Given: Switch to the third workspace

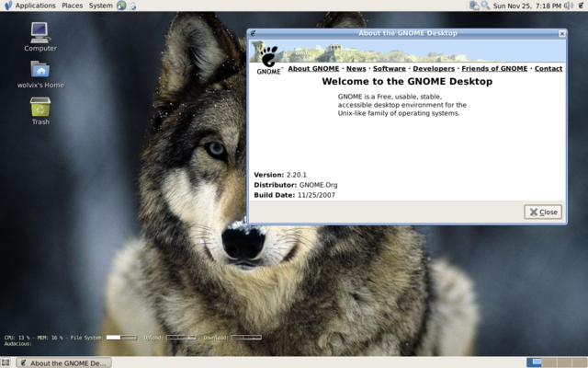Looking at the screenshot, I should pyautogui.click(x=564, y=362).
